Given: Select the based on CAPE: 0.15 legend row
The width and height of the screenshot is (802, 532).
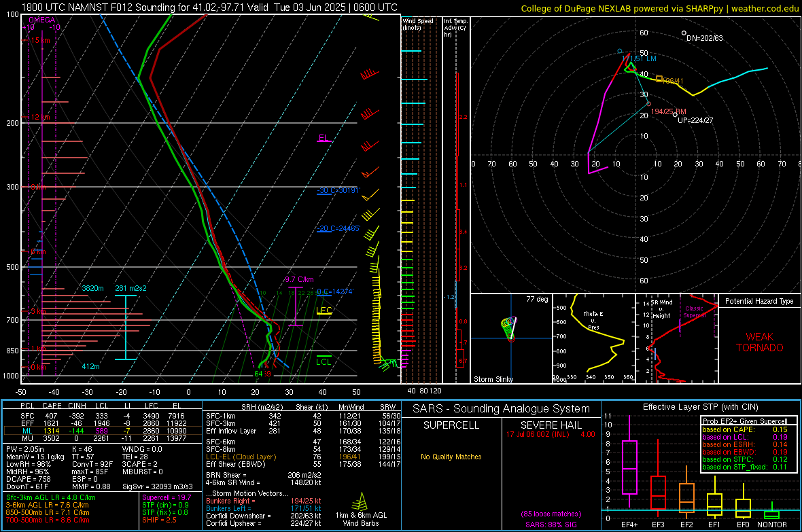Looking at the screenshot, I should click(x=745, y=429).
